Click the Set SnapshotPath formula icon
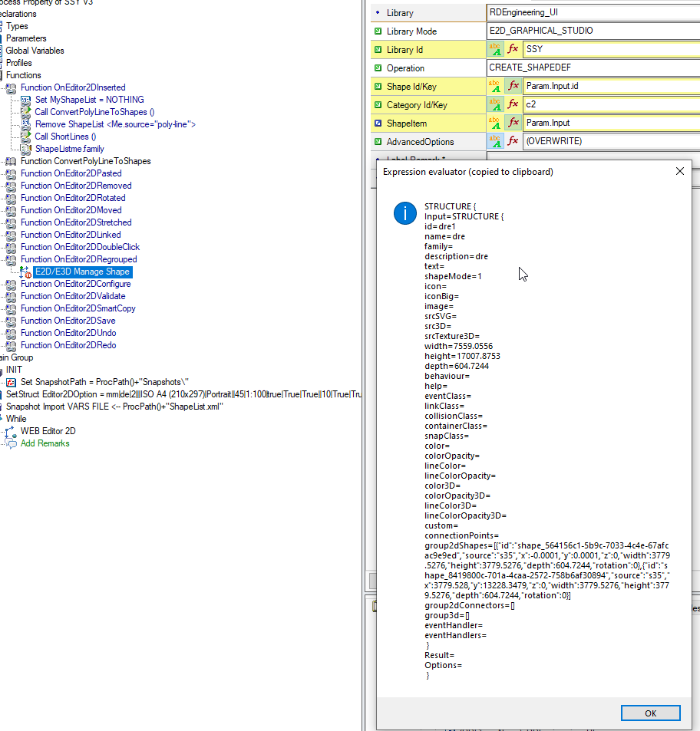The height and width of the screenshot is (731, 700). [x=12, y=382]
